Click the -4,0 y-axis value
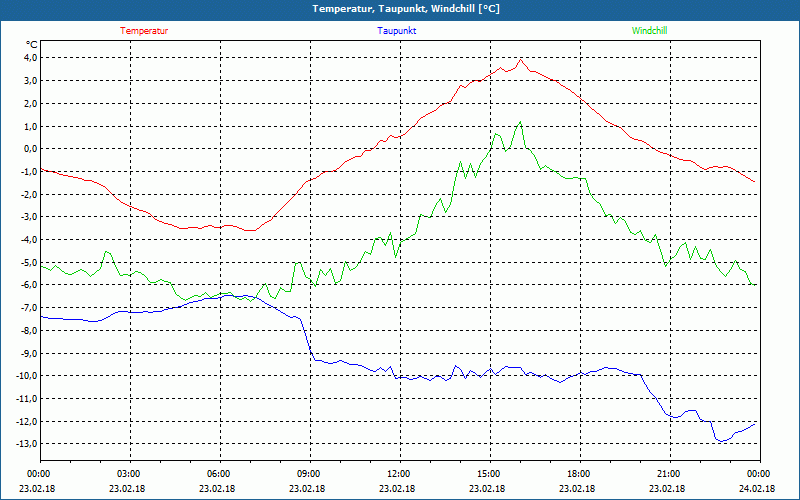Viewport: 800px width, 500px height. pyautogui.click(x=30, y=240)
